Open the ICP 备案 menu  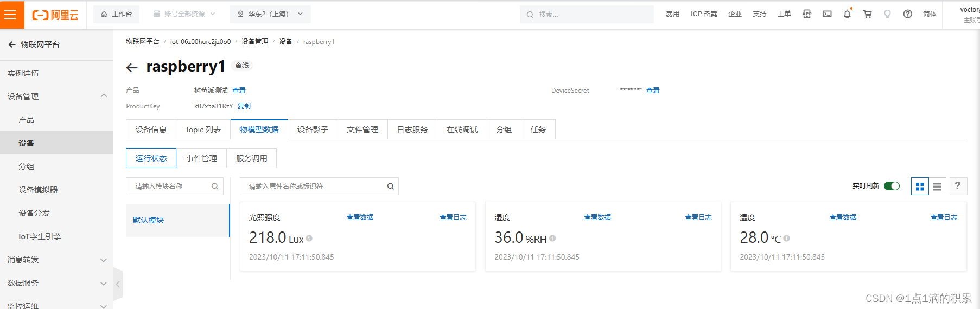tap(704, 14)
